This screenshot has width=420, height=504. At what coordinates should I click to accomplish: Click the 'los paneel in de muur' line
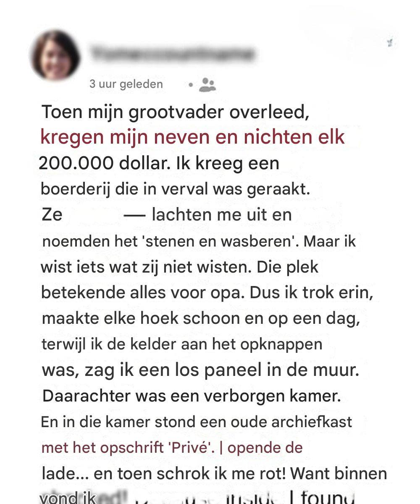coord(200,370)
